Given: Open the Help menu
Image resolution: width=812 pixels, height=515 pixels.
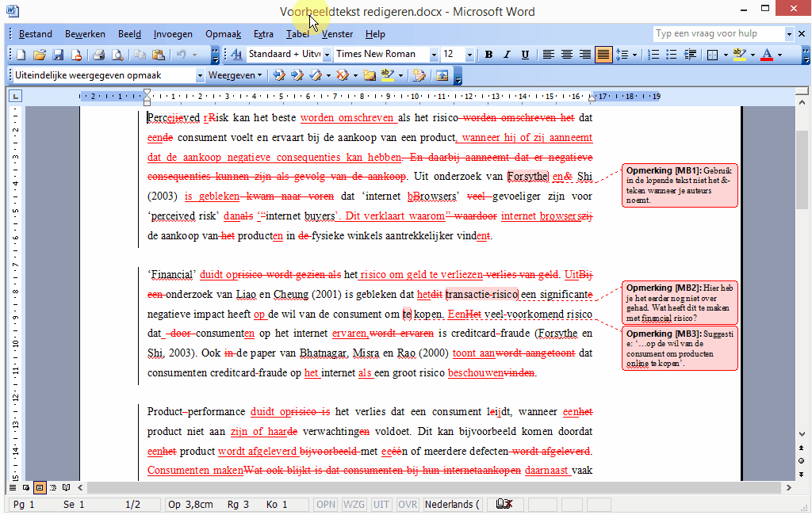Looking at the screenshot, I should click(x=375, y=34).
